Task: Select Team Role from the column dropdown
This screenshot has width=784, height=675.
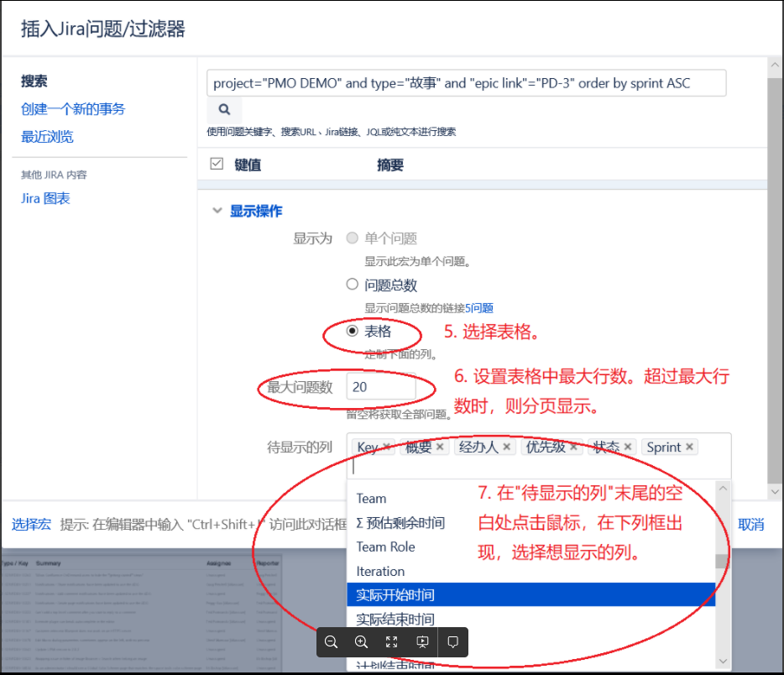Action: pyautogui.click(x=386, y=546)
